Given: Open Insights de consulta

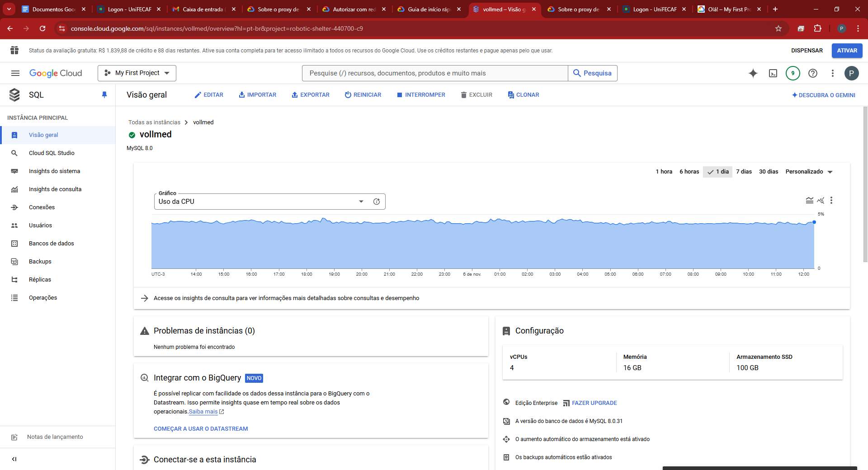Looking at the screenshot, I should 58,189.
